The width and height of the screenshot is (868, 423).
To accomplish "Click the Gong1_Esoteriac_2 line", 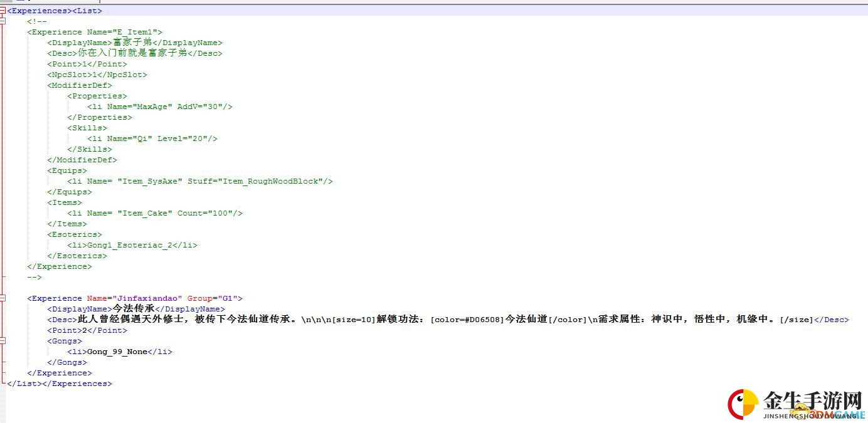I will pyautogui.click(x=132, y=245).
